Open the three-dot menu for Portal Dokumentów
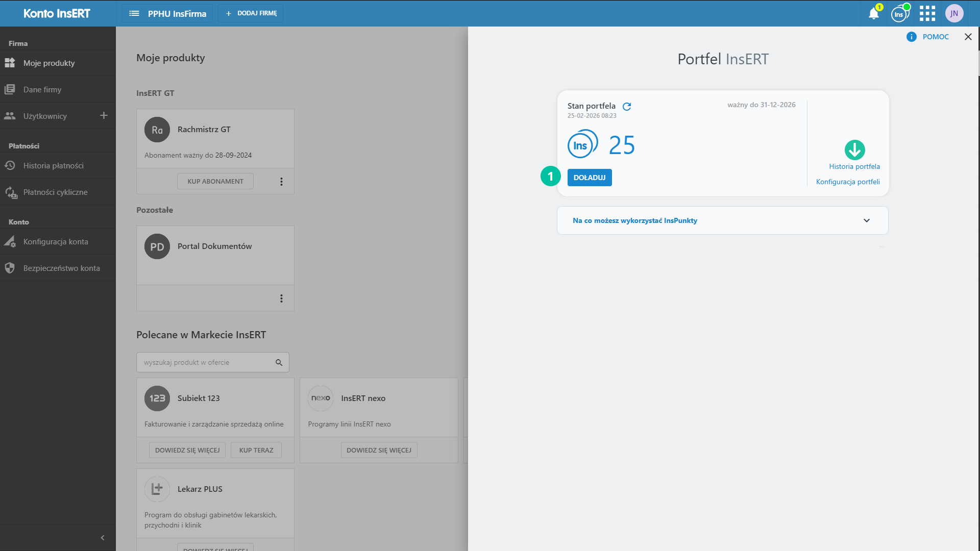 (x=281, y=298)
